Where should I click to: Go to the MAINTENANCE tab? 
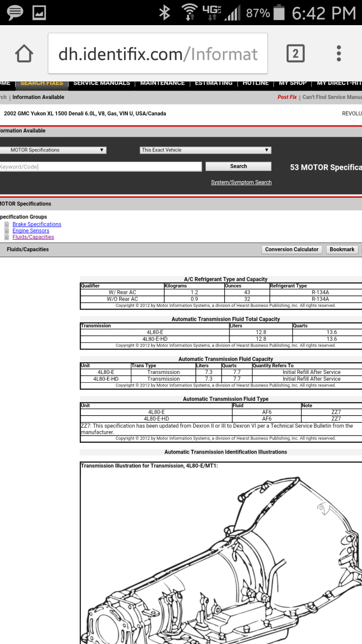tap(163, 83)
